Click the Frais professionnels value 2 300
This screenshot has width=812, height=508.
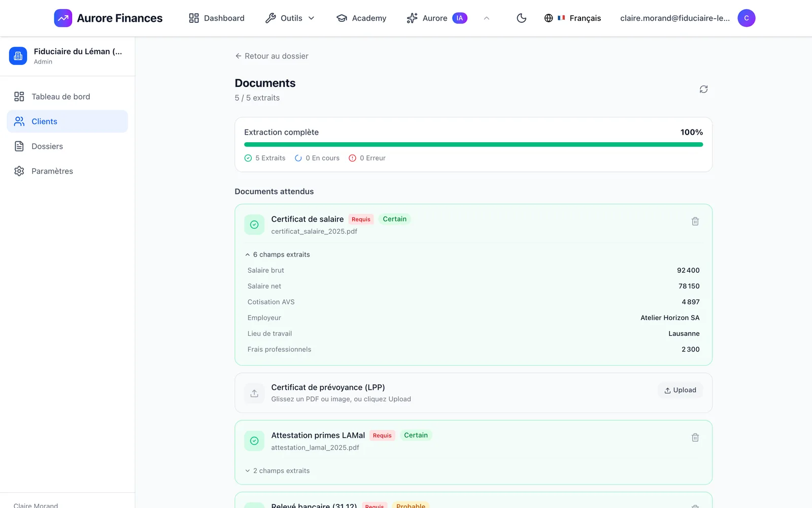691,350
